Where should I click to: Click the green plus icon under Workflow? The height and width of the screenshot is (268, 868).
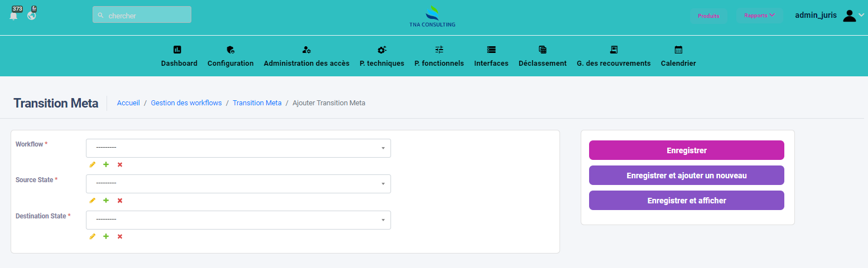[106, 165]
